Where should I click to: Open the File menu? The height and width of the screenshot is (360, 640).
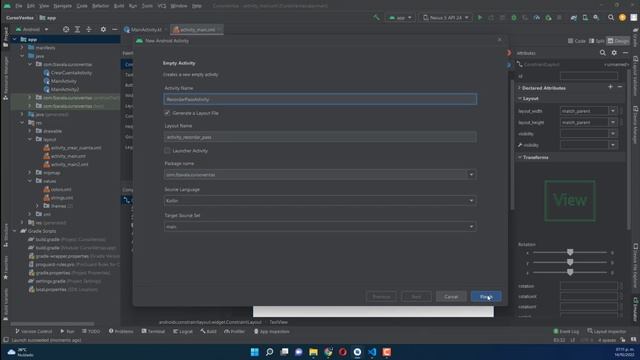coord(19,6)
